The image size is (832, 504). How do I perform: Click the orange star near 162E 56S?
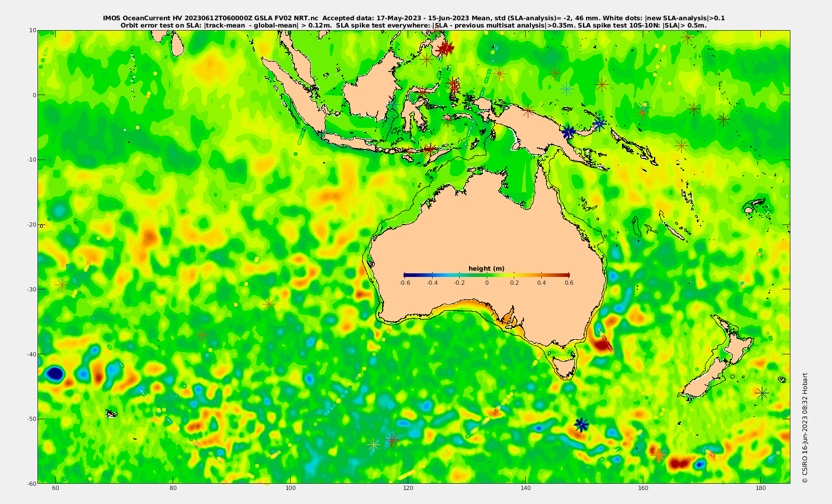click(659, 455)
